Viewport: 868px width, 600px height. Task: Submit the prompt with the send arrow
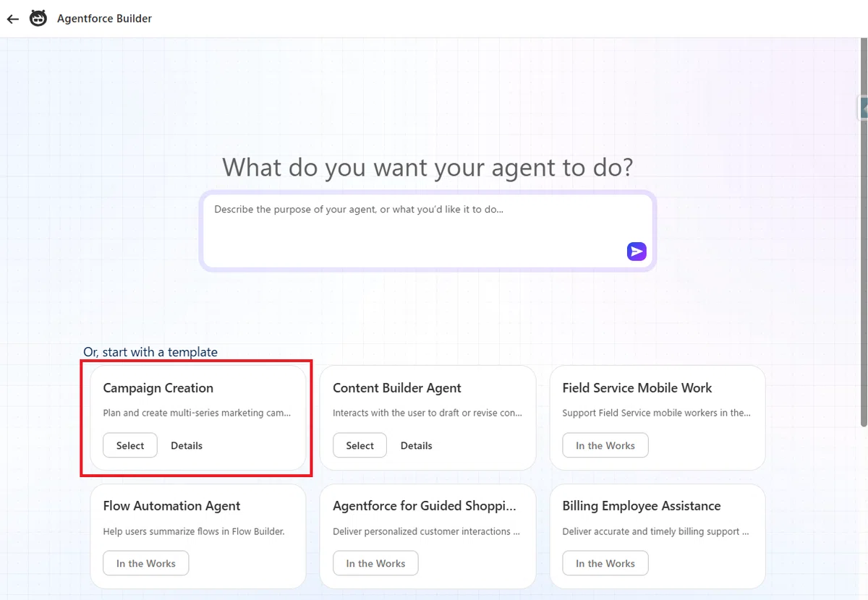click(637, 251)
